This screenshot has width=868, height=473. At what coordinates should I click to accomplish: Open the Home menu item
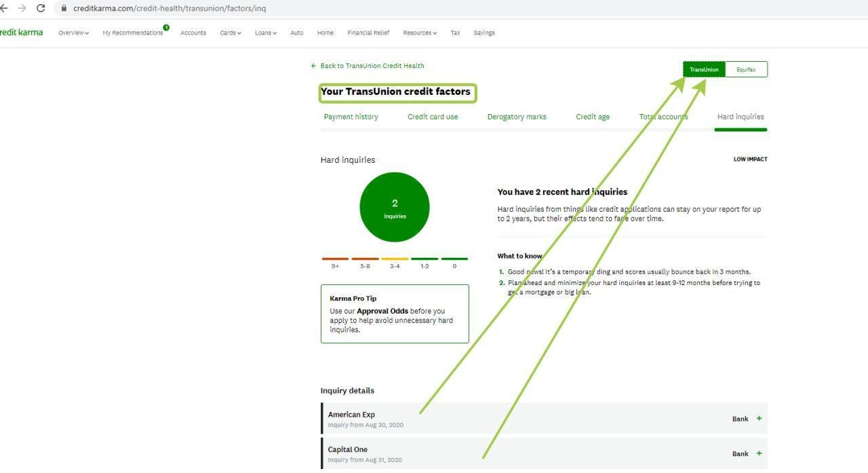[x=325, y=33]
